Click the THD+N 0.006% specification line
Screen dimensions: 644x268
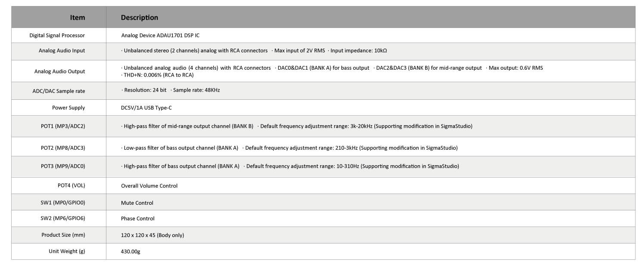coord(157,75)
